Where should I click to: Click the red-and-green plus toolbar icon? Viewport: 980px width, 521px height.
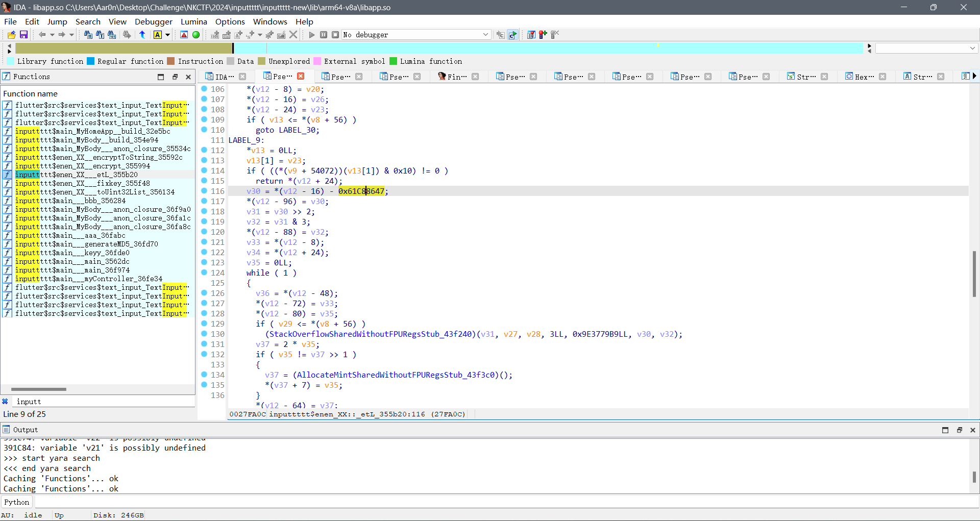(543, 35)
